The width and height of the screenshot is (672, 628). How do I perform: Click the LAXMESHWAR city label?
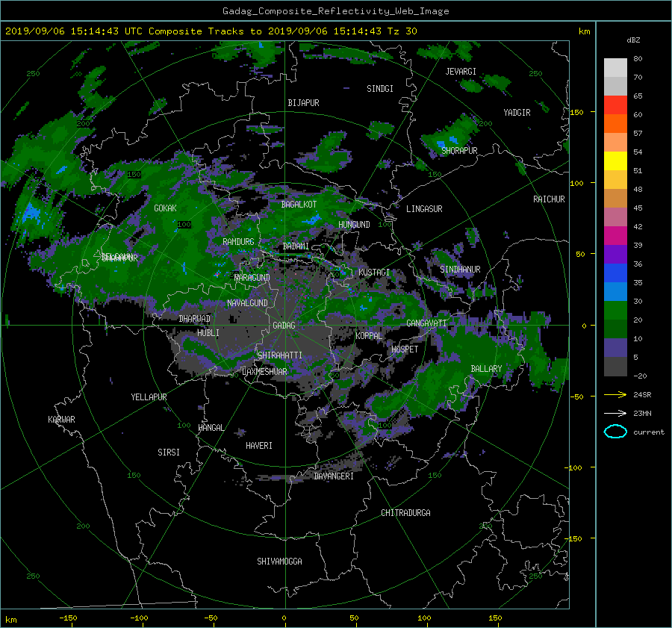coord(264,372)
